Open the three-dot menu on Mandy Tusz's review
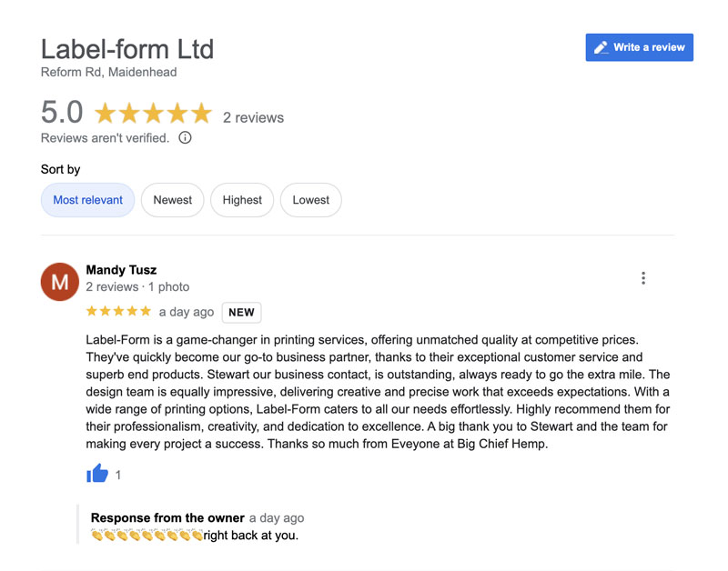This screenshot has width=728, height=571. click(x=643, y=277)
